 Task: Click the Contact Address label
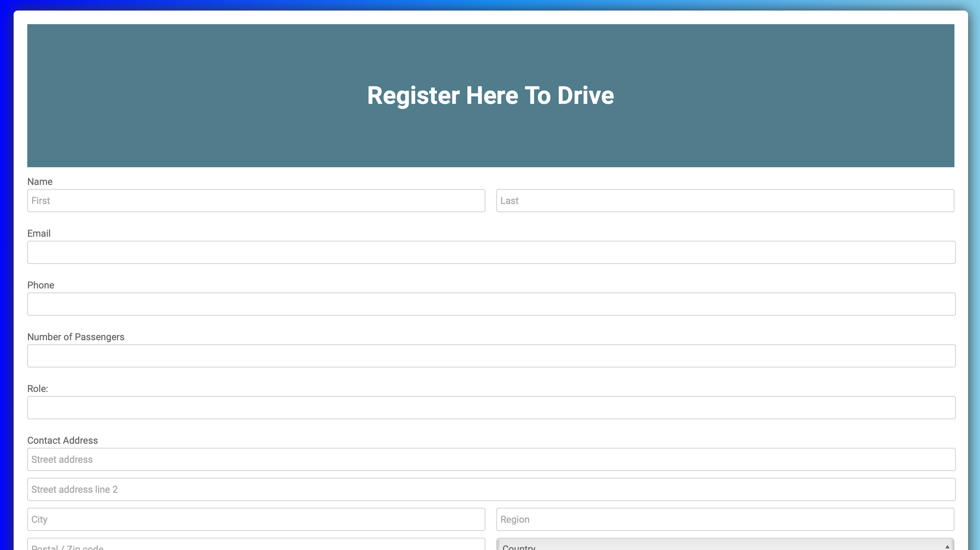62,440
